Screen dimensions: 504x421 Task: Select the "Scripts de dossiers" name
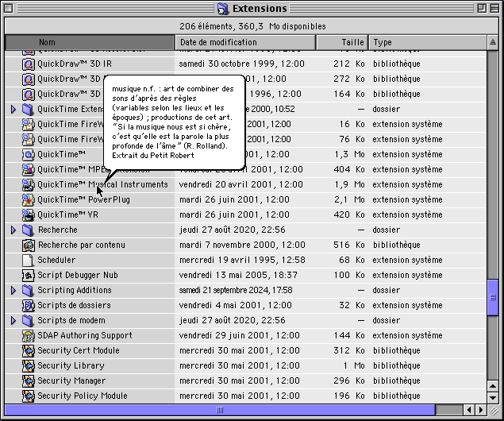(x=75, y=305)
